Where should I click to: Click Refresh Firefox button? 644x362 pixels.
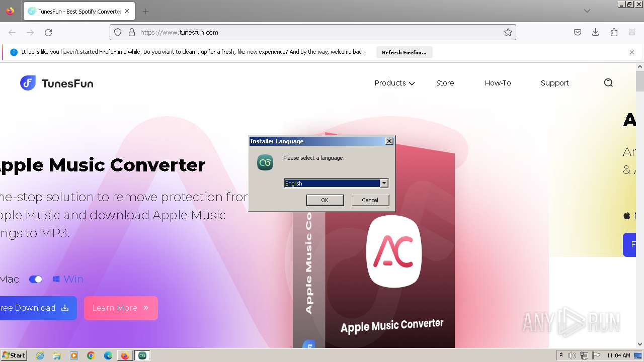(x=404, y=52)
